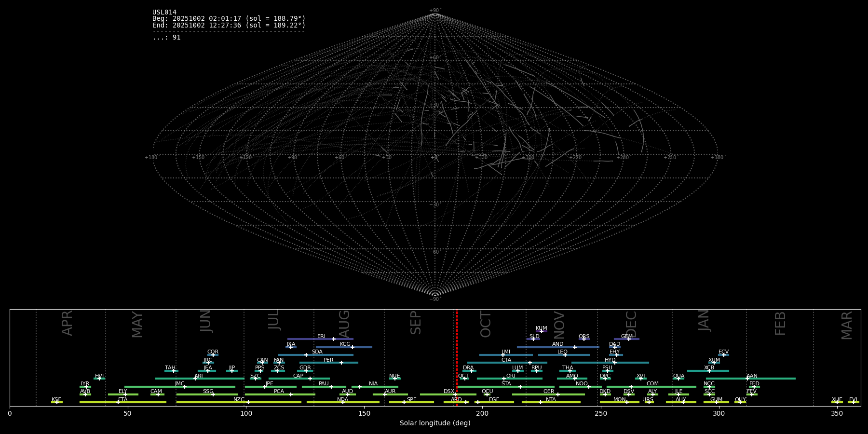Click the NZC shower label
868x434 pixels.
point(239,400)
